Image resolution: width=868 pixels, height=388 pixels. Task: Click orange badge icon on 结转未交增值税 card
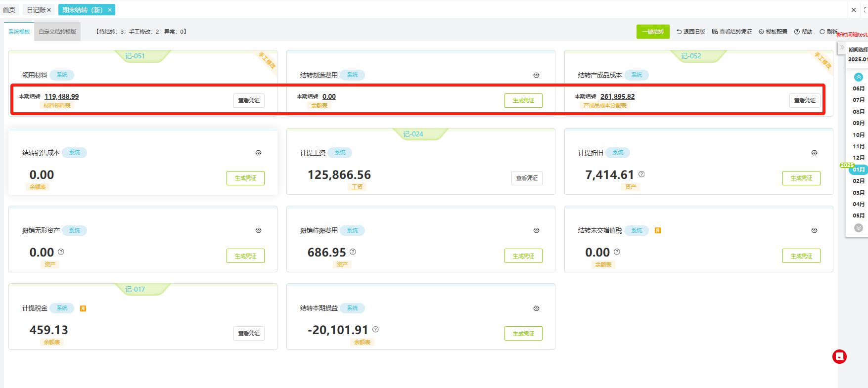(x=658, y=230)
